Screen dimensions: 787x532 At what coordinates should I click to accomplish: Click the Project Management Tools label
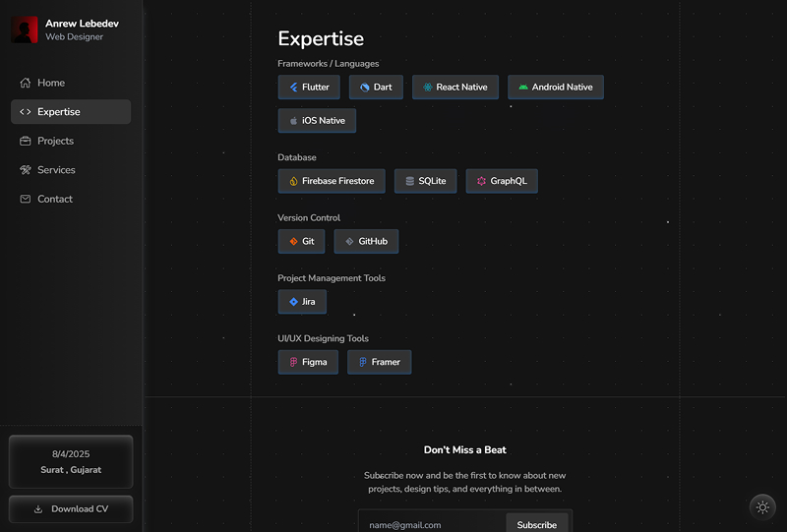[332, 278]
